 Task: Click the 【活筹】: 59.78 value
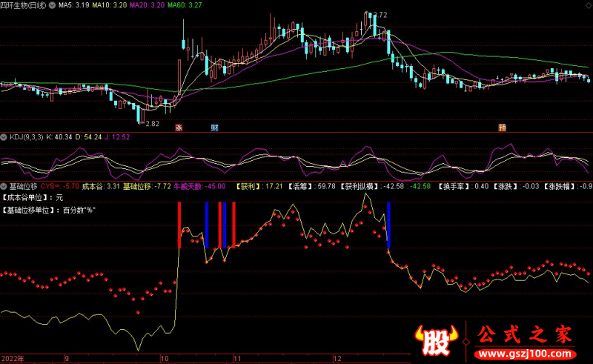click(312, 186)
